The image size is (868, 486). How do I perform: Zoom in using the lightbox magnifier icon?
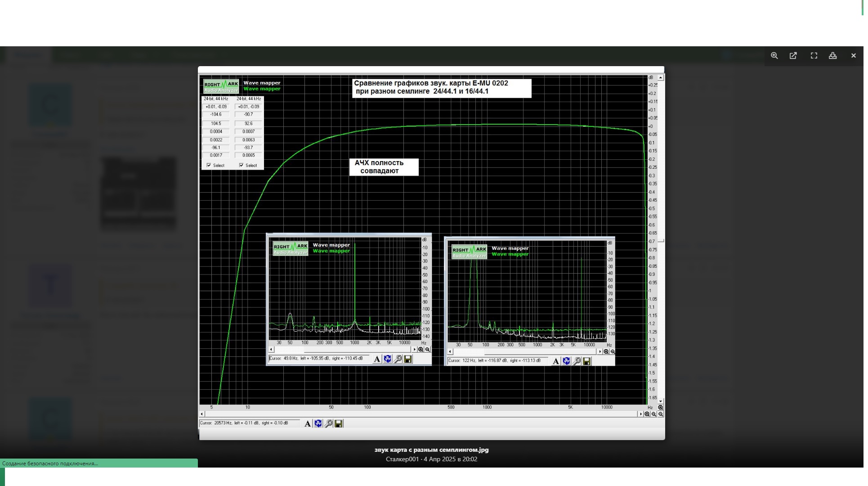point(774,56)
